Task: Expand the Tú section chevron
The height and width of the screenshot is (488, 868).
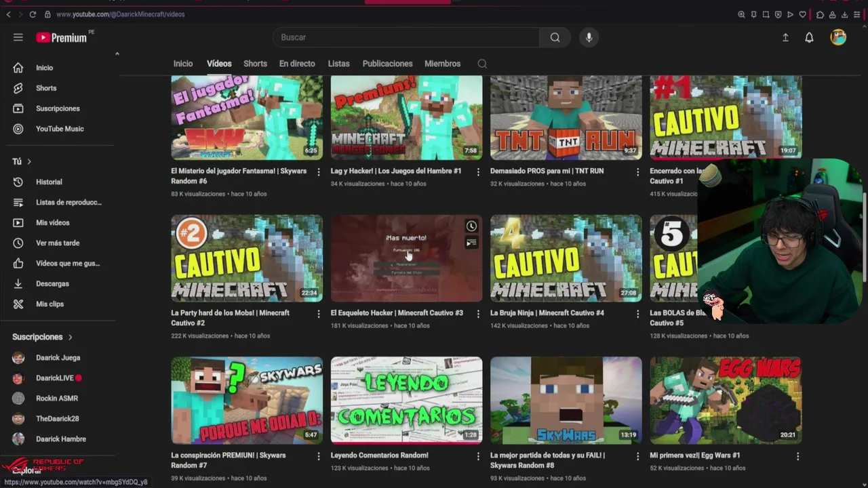Action: (x=29, y=161)
